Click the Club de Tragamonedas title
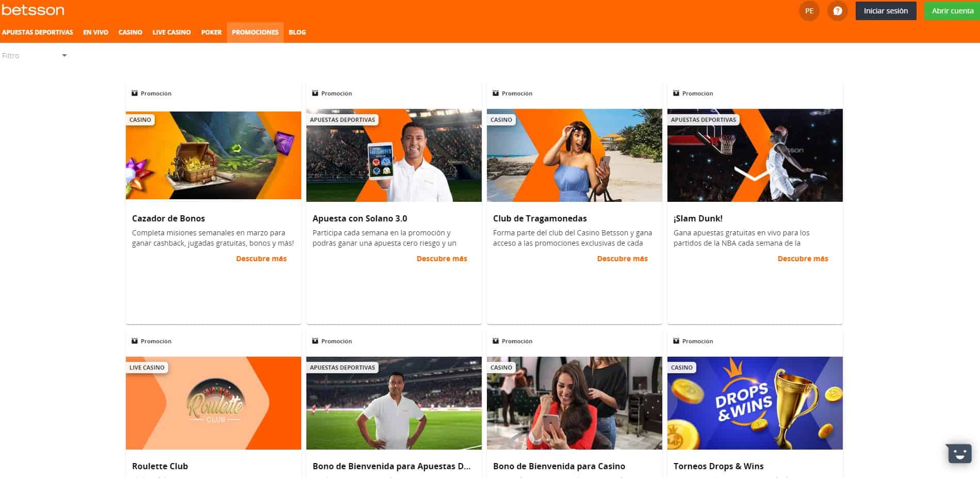This screenshot has height=478, width=980. [x=540, y=218]
